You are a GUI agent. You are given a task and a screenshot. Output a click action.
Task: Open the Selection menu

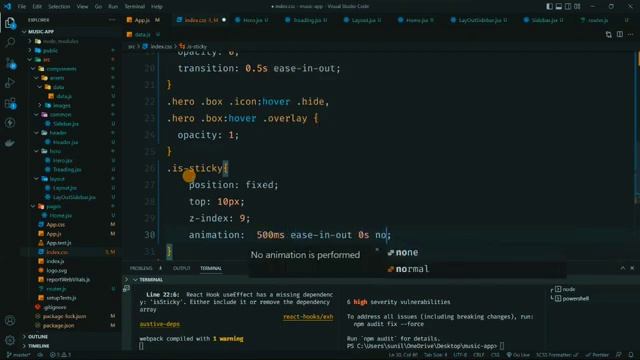59,7
